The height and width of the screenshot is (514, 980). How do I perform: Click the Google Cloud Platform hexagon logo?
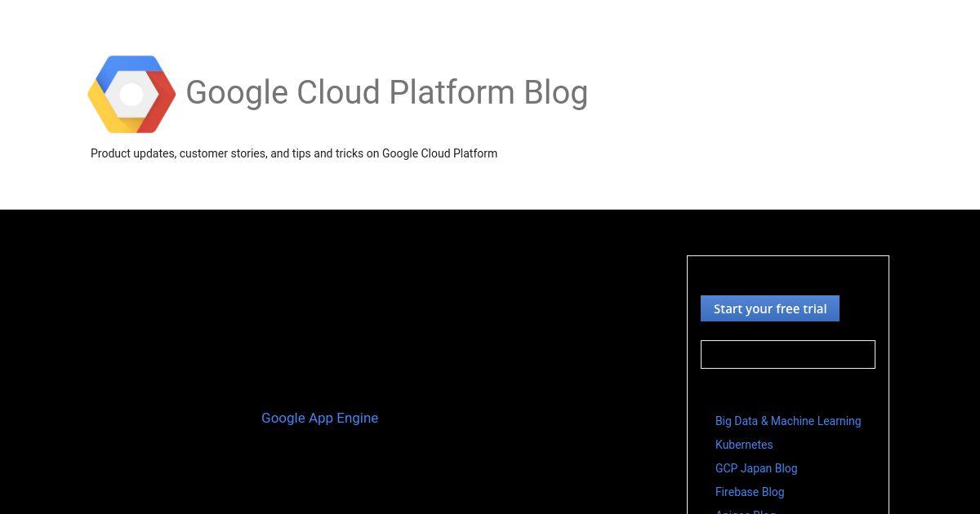click(x=131, y=94)
